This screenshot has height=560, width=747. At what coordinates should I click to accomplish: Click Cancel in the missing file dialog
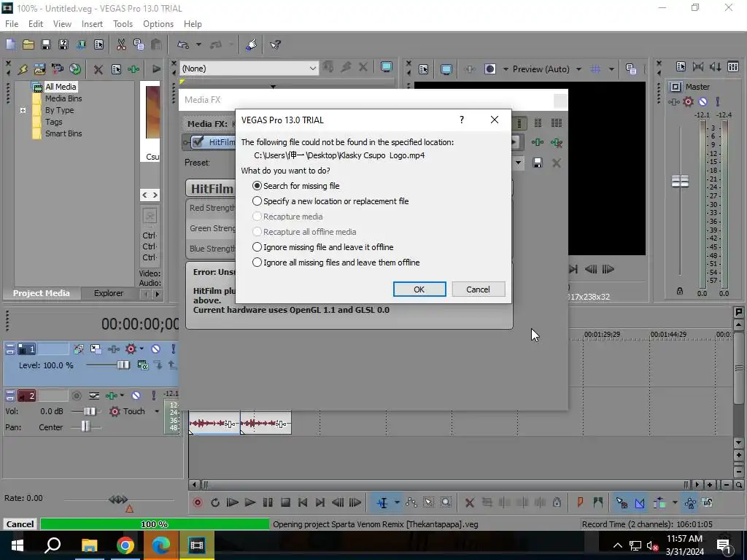[x=478, y=289]
